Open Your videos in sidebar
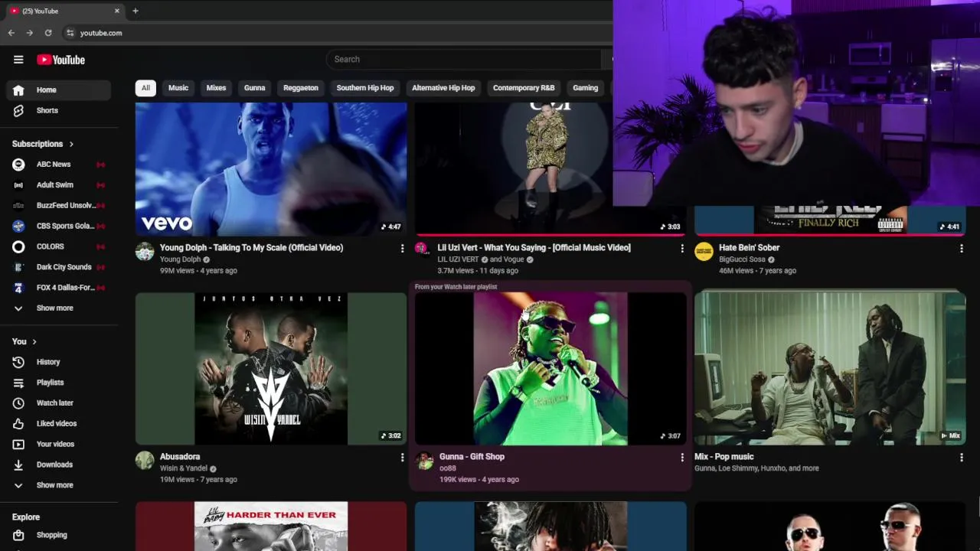This screenshot has height=551, width=980. [59, 444]
